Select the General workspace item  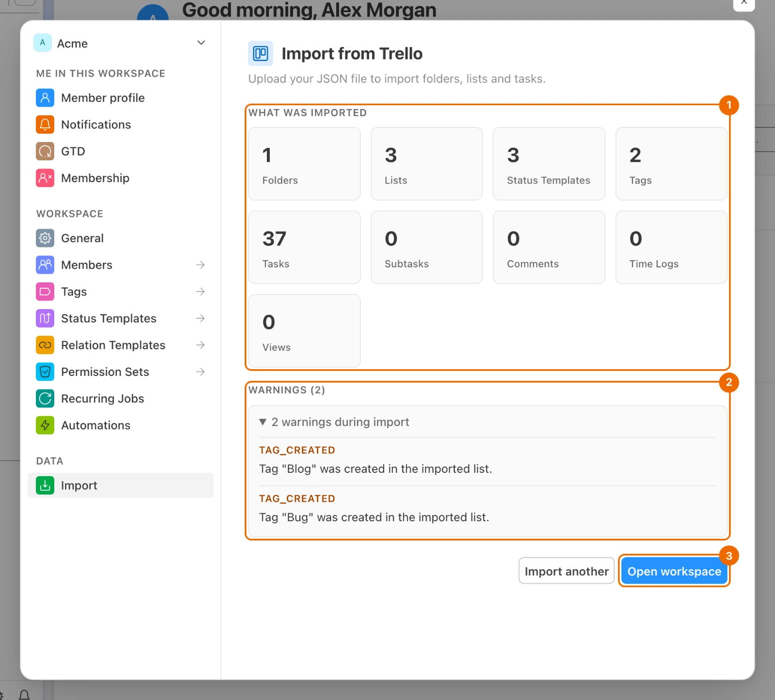point(121,238)
